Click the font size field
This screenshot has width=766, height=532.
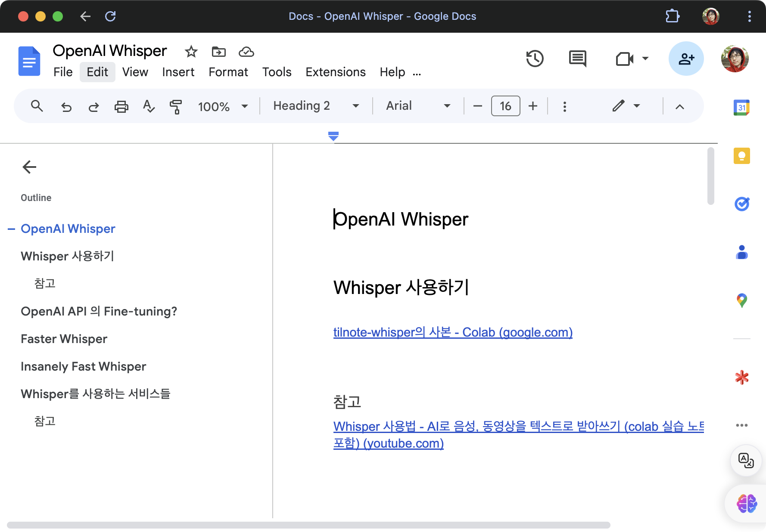[505, 106]
